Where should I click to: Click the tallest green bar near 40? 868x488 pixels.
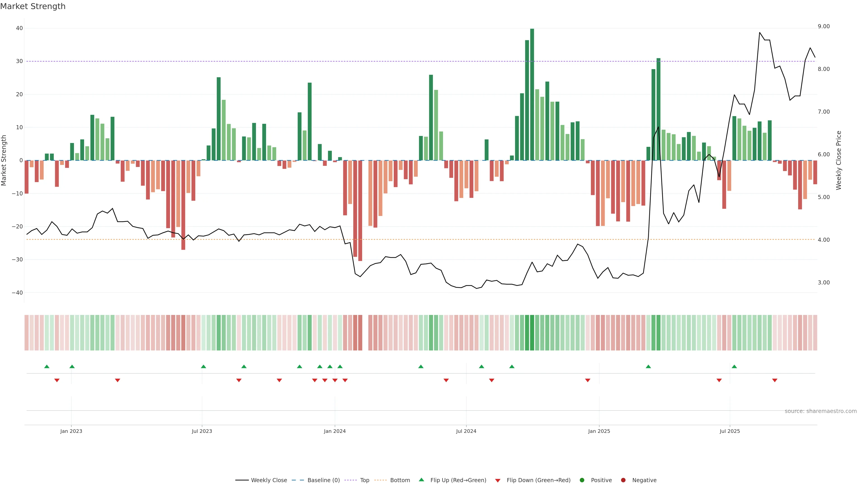[x=532, y=94]
